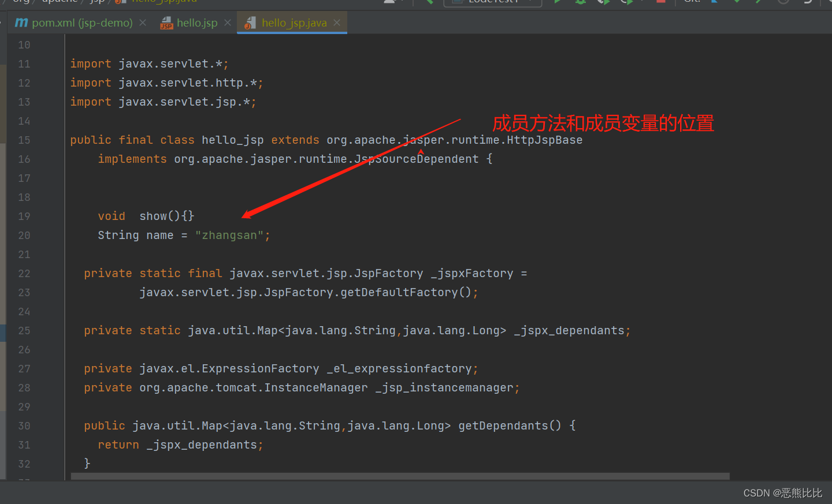The image size is (832, 504).
Task: Click line number 19 in the gutter
Action: [24, 216]
